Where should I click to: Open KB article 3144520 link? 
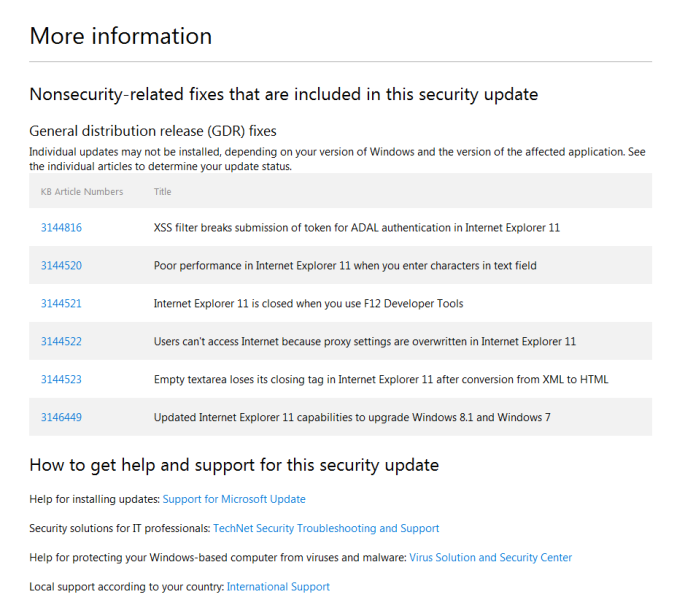tap(61, 266)
